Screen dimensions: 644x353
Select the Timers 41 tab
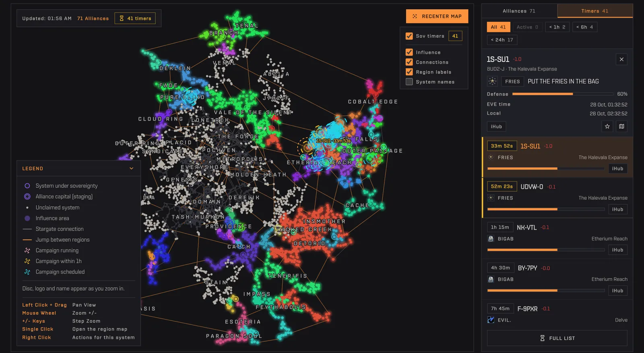(595, 11)
